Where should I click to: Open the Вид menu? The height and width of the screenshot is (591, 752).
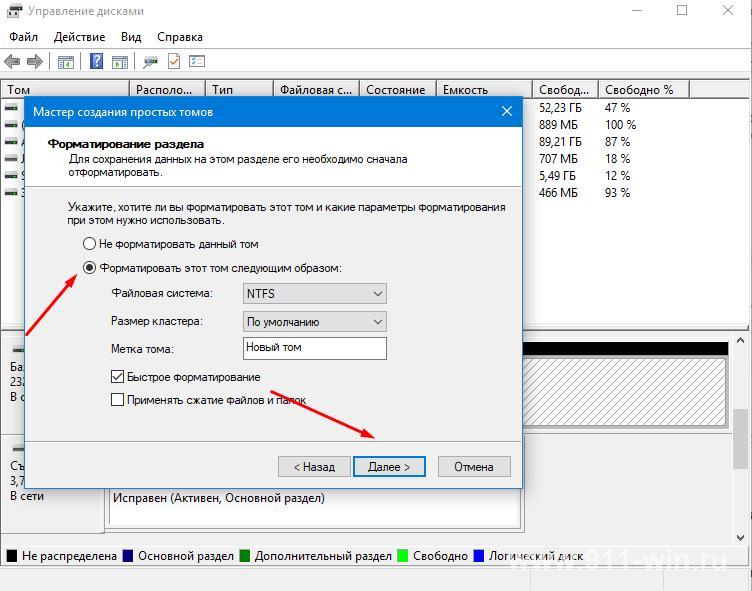coord(131,37)
